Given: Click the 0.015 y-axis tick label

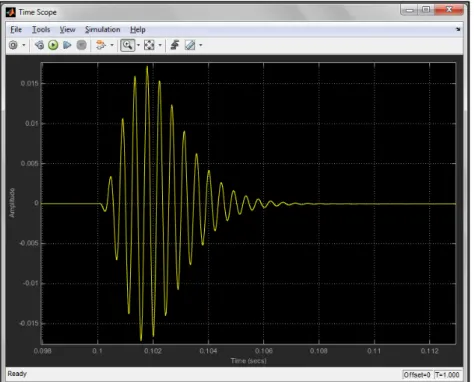Looking at the screenshot, I should 29,83.
